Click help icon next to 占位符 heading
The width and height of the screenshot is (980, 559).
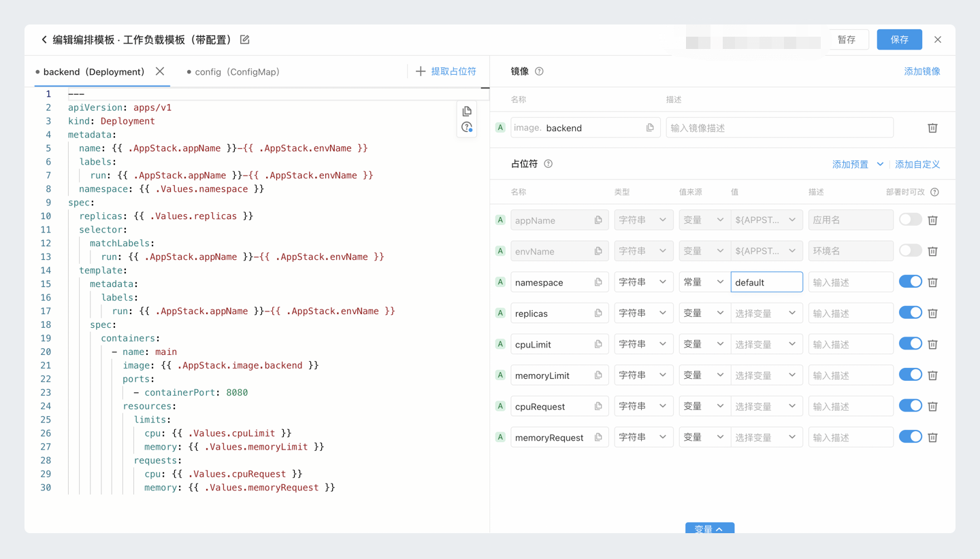click(x=548, y=164)
